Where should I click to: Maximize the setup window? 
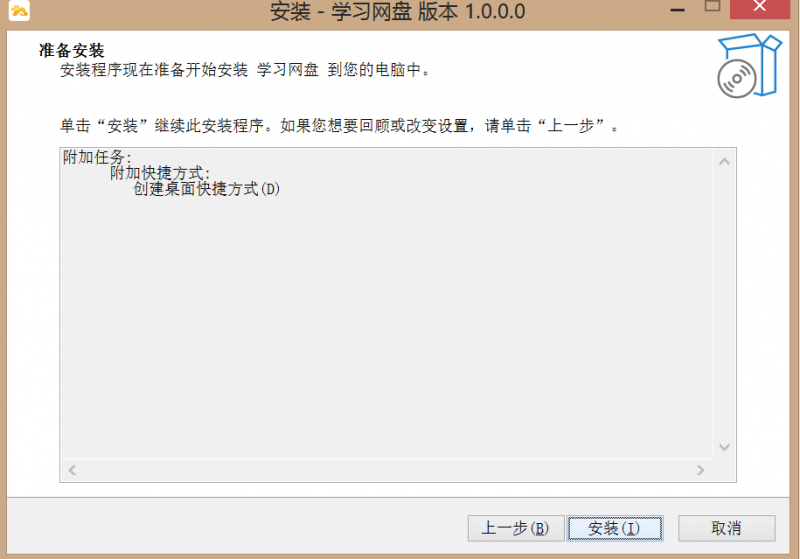(712, 6)
